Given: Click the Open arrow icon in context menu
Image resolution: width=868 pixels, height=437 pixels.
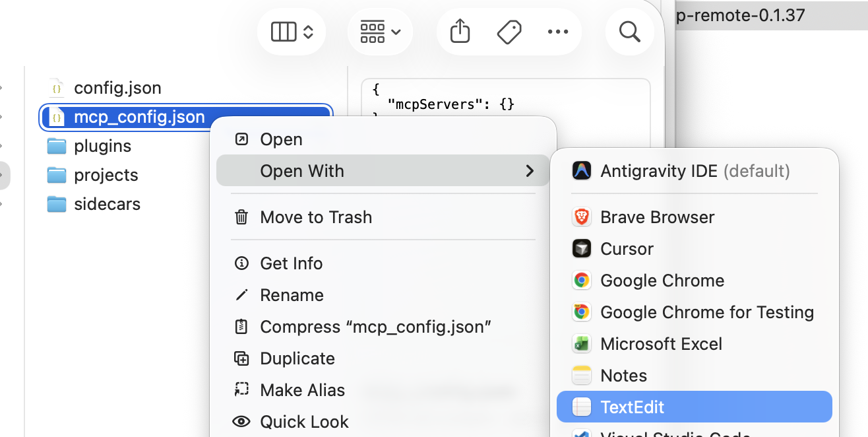Looking at the screenshot, I should click(241, 139).
